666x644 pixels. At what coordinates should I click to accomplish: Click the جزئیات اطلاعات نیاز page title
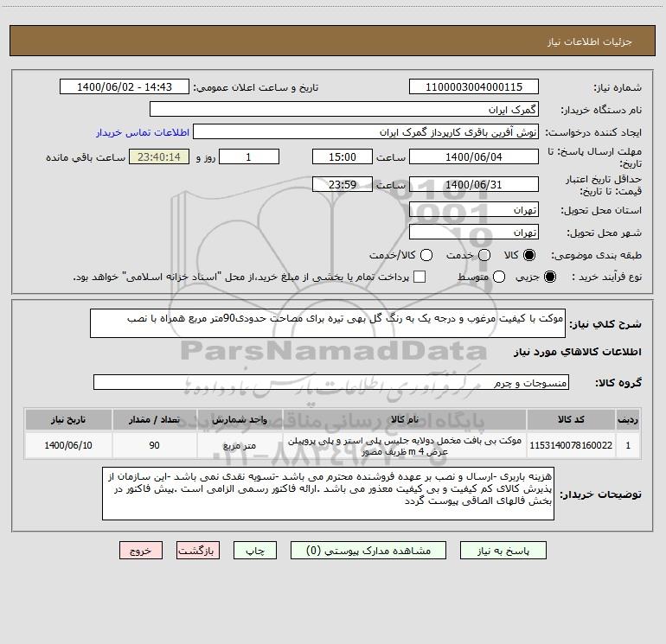tap(589, 41)
